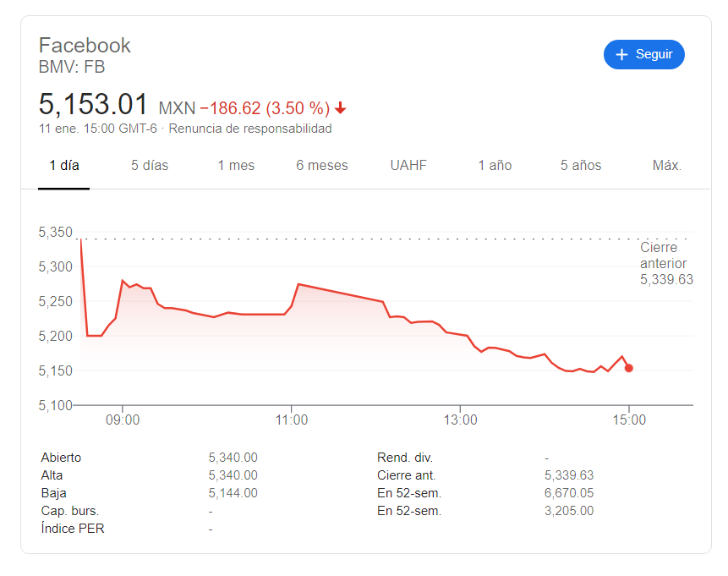The image size is (728, 576).
Task: Select the Máx. range tab
Action: (667, 166)
